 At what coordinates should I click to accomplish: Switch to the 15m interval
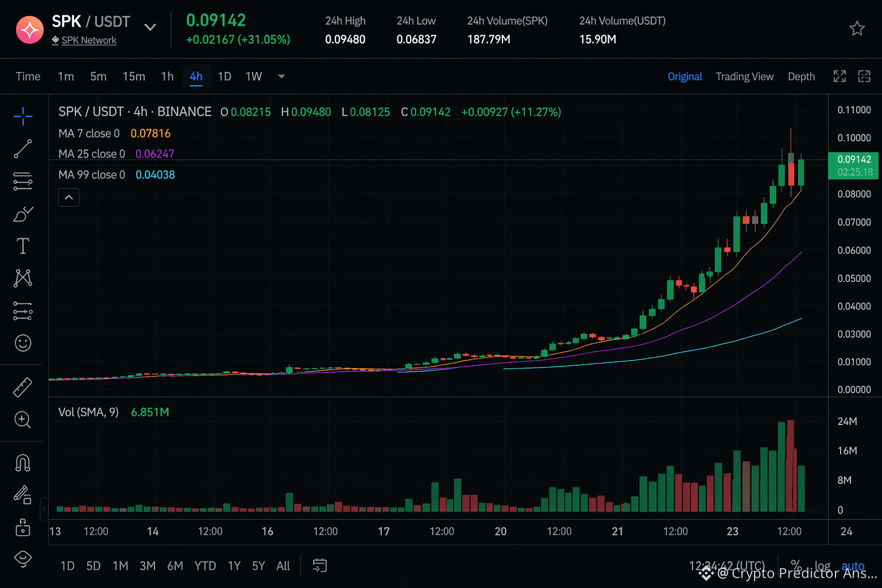134,76
